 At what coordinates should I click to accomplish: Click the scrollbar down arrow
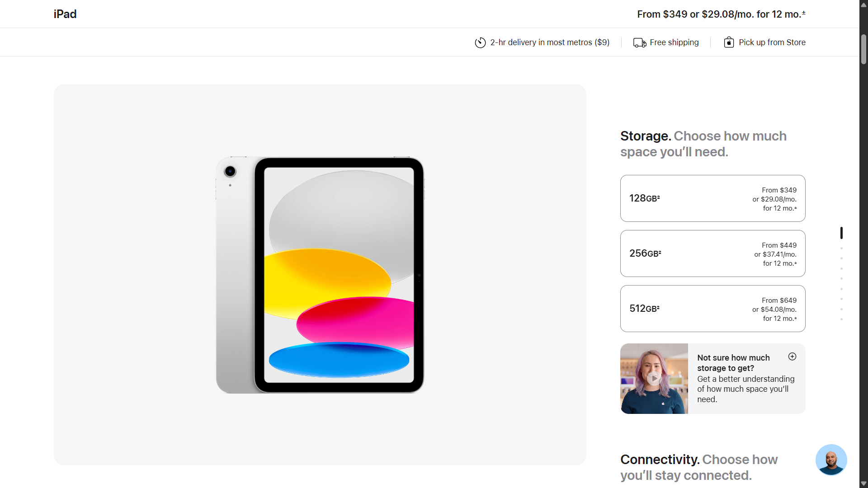coord(863,483)
